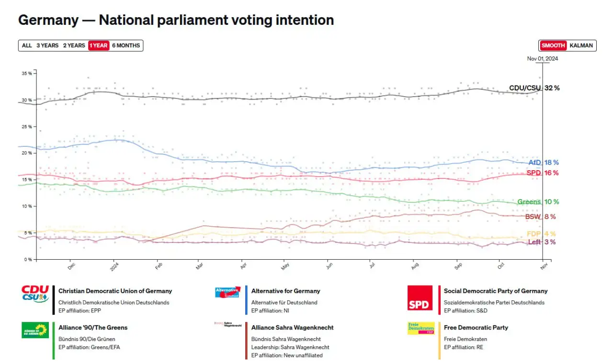Click the Alliance 90 Greens logo

35,330
